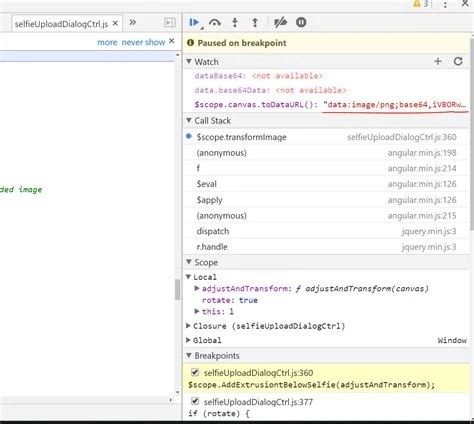The height and width of the screenshot is (424, 474).
Task: Click the debugger sidebar vertical scrollbar
Action: coord(472,133)
